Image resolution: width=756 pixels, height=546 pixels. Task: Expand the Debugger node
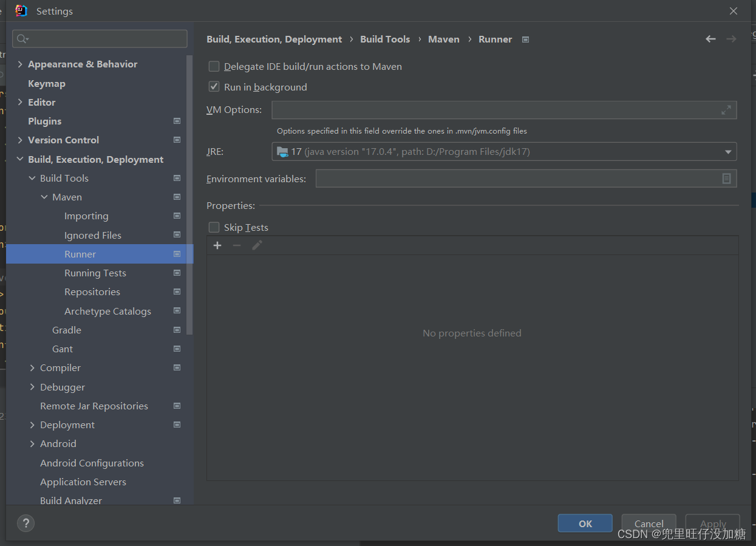[32, 387]
